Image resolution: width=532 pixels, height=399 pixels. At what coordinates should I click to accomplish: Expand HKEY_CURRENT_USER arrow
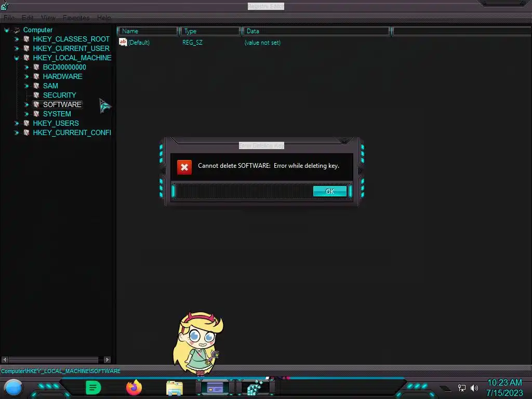coord(16,48)
